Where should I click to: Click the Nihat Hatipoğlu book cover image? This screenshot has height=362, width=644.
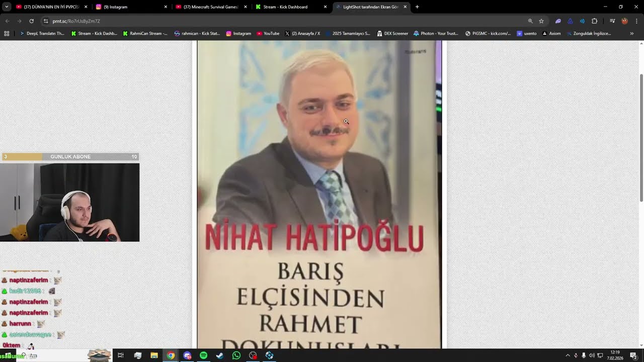point(319,195)
